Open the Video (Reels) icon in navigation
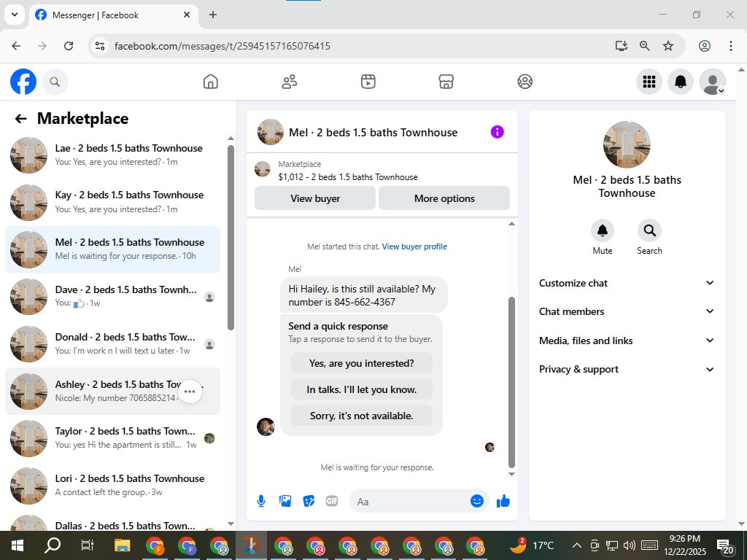The height and width of the screenshot is (560, 747). (x=368, y=82)
